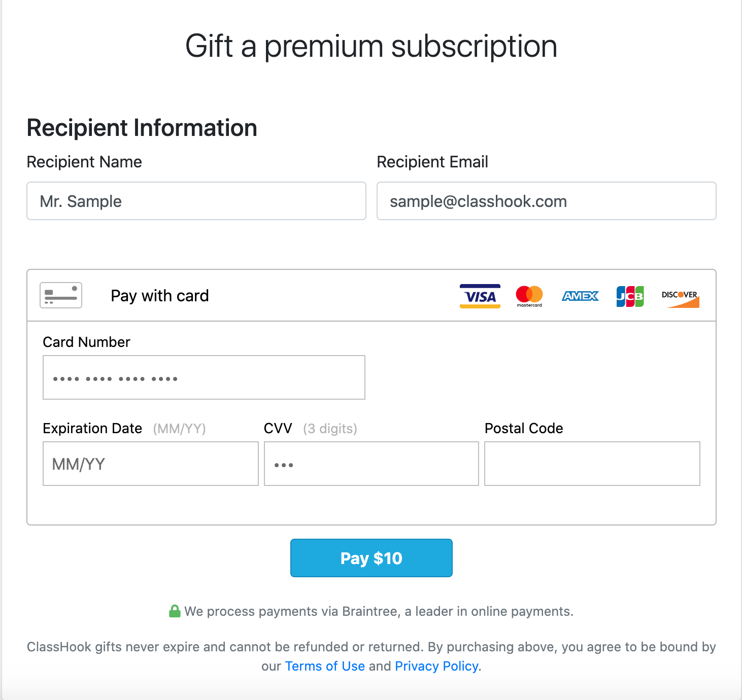Focus the Recipient Email field
742x700 pixels.
[x=546, y=201]
